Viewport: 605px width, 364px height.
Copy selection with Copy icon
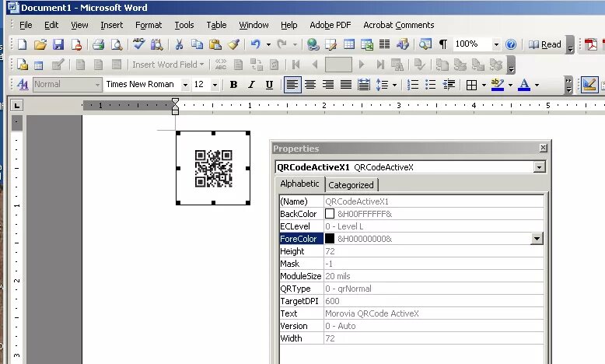coord(198,45)
